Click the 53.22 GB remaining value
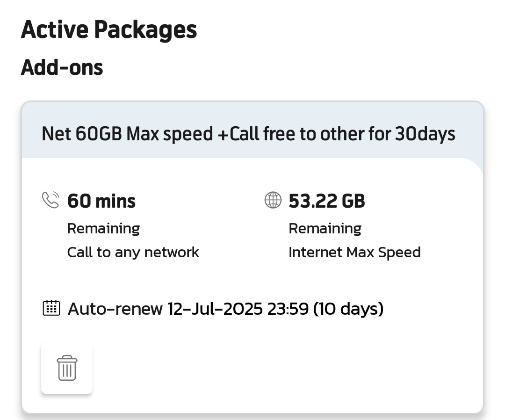This screenshot has width=505, height=420. click(x=326, y=201)
